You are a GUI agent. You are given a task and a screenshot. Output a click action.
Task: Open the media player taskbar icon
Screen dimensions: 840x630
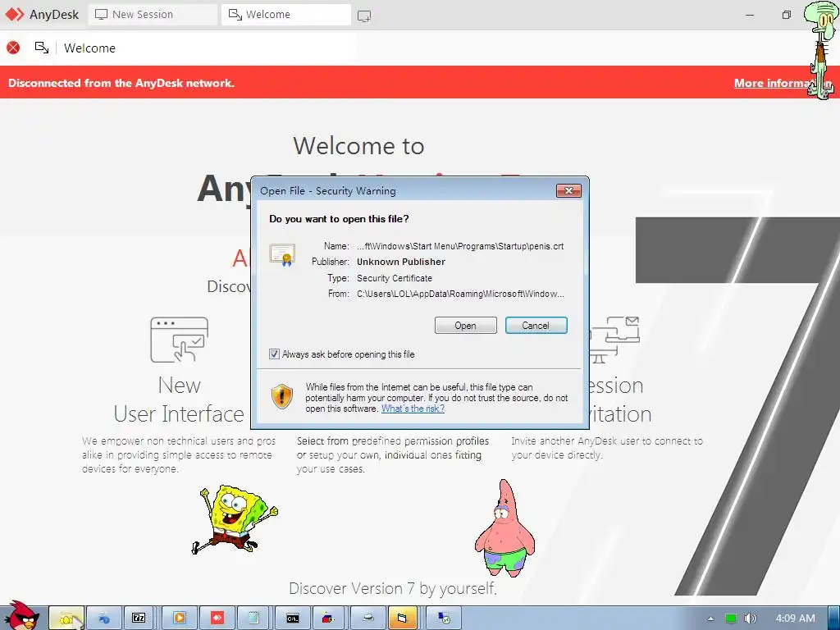point(180,619)
